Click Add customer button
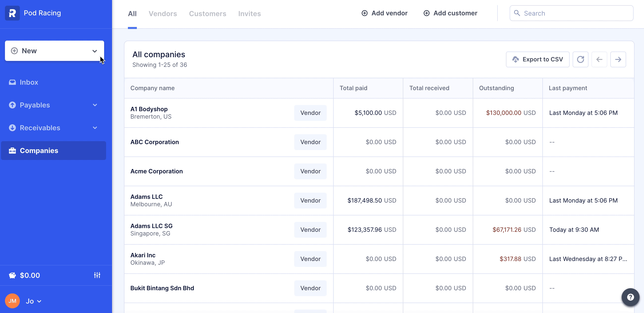The image size is (644, 313). click(x=450, y=13)
